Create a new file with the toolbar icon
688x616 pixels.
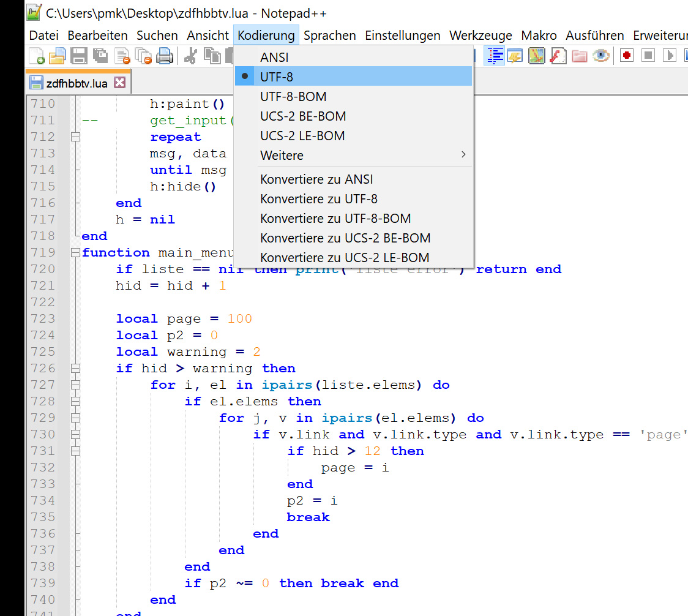click(x=37, y=56)
